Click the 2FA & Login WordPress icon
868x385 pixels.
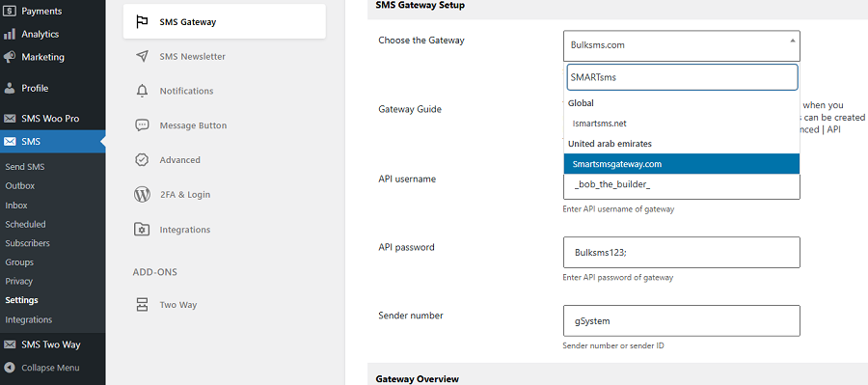[x=143, y=195]
